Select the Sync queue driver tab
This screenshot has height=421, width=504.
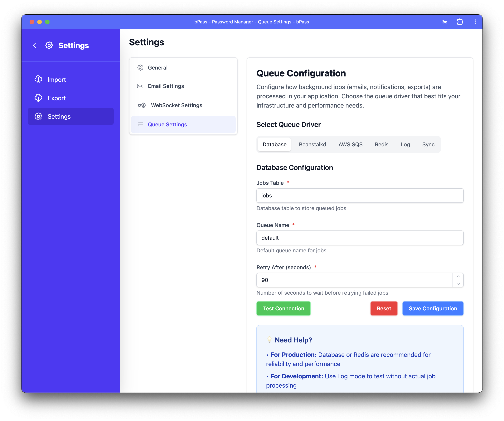pyautogui.click(x=428, y=144)
